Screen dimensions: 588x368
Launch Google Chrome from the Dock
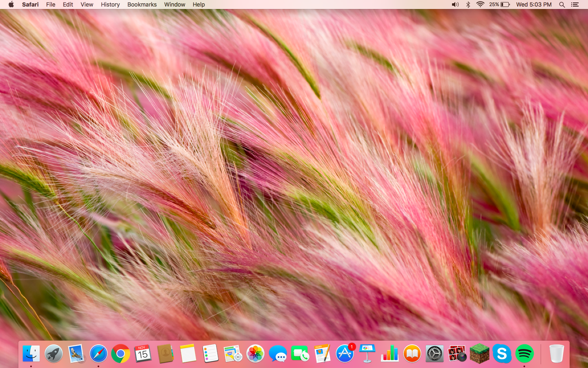point(121,354)
